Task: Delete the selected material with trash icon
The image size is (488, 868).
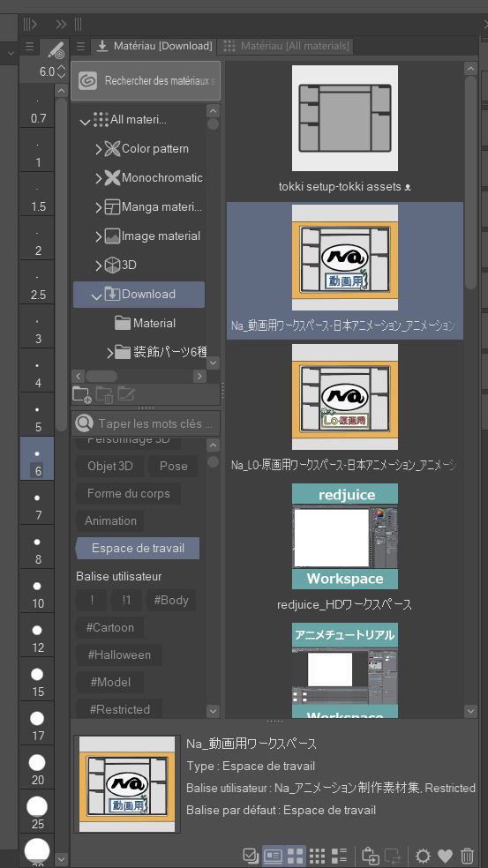Action: point(468,856)
